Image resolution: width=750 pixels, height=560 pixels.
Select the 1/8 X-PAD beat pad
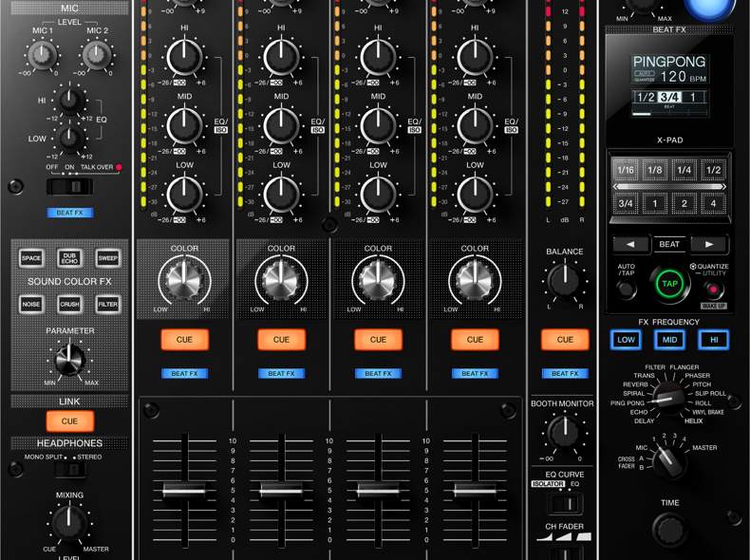(x=655, y=170)
